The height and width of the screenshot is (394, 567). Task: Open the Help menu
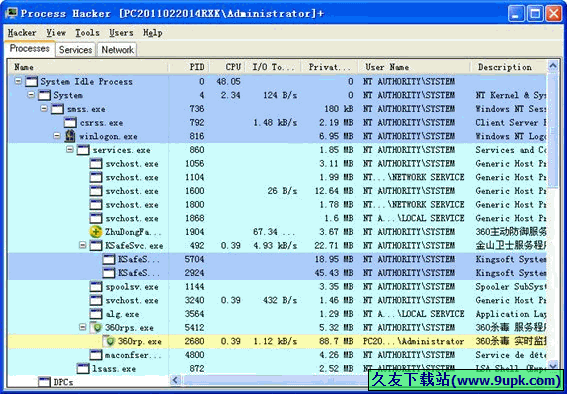pos(152,33)
